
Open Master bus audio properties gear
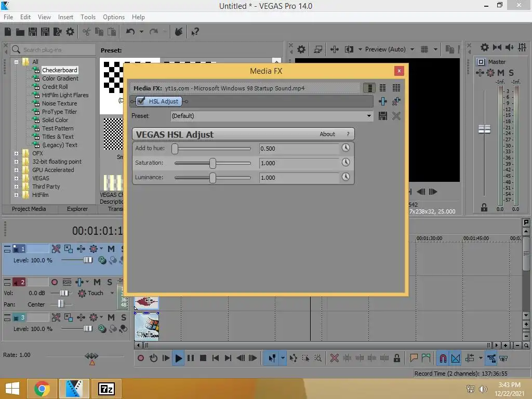pyautogui.click(x=485, y=47)
